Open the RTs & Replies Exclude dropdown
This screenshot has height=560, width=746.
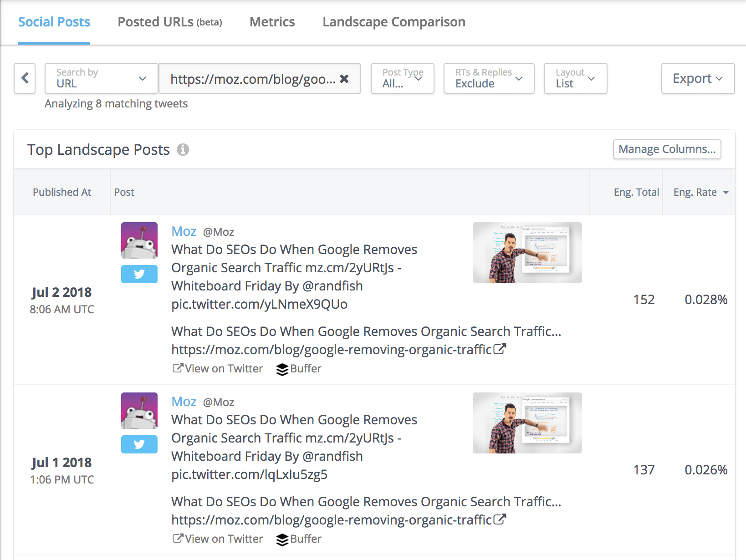(x=489, y=78)
